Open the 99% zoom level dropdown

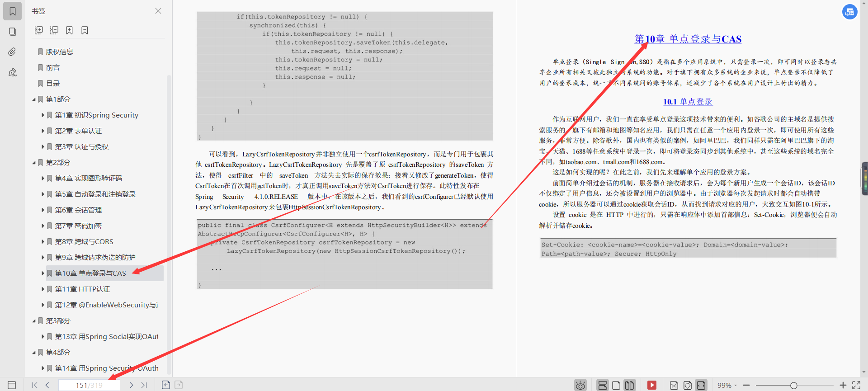(x=727, y=385)
